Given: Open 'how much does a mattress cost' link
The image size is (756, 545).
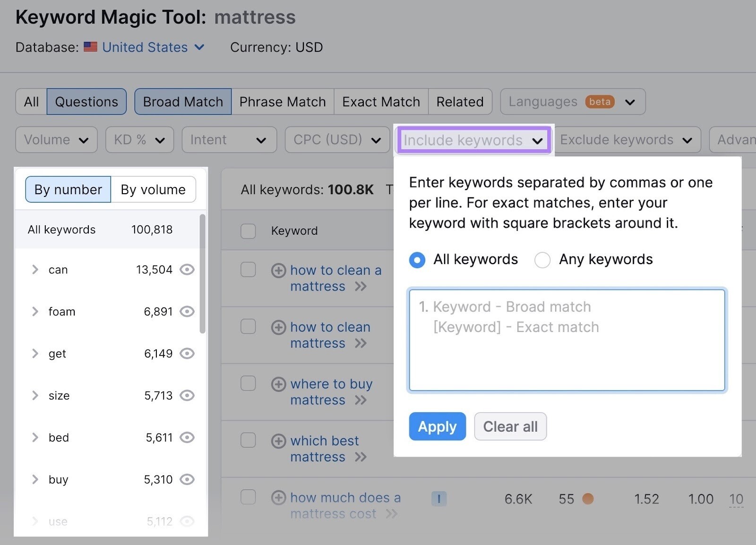Looking at the screenshot, I should pyautogui.click(x=345, y=505).
